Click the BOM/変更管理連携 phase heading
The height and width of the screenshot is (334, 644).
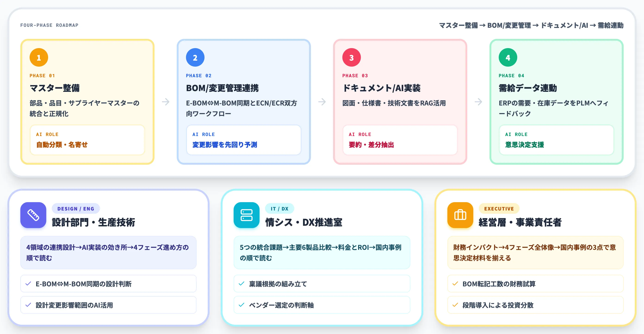coord(222,88)
